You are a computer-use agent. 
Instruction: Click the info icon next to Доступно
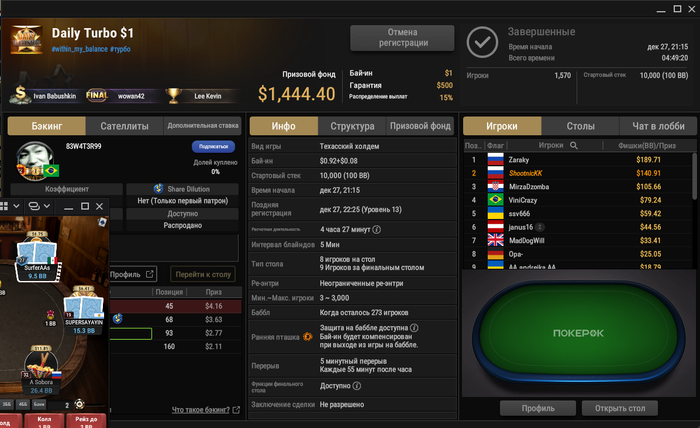[x=357, y=386]
